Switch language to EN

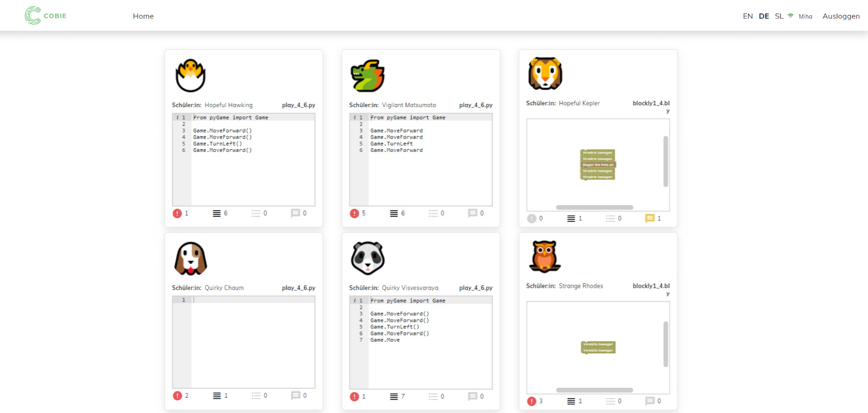pos(747,16)
